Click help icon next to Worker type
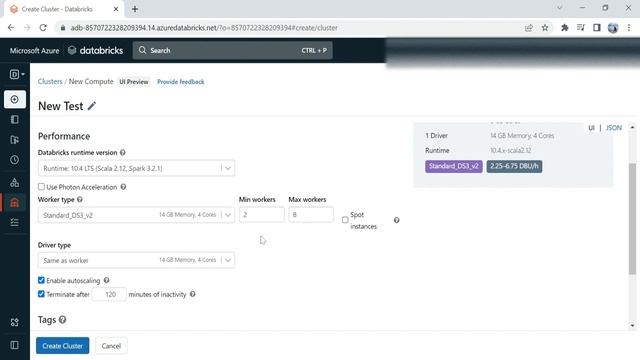This screenshot has height=360, width=640. point(80,200)
